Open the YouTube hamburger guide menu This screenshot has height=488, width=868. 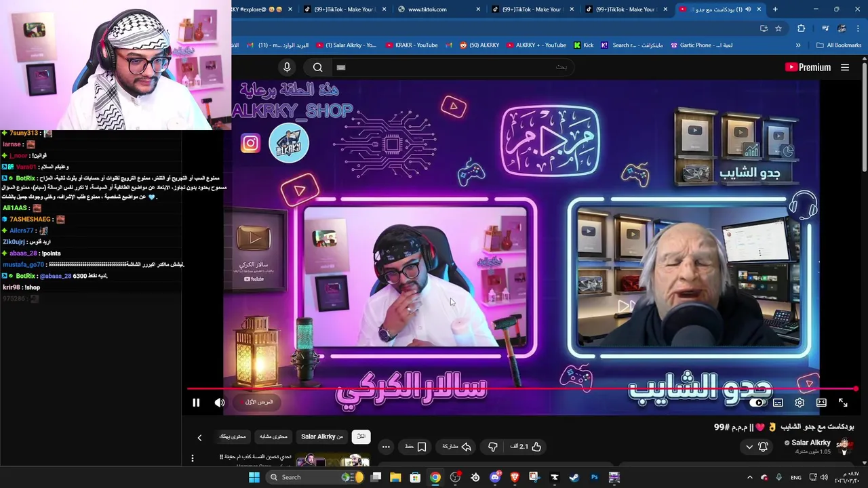click(x=845, y=67)
